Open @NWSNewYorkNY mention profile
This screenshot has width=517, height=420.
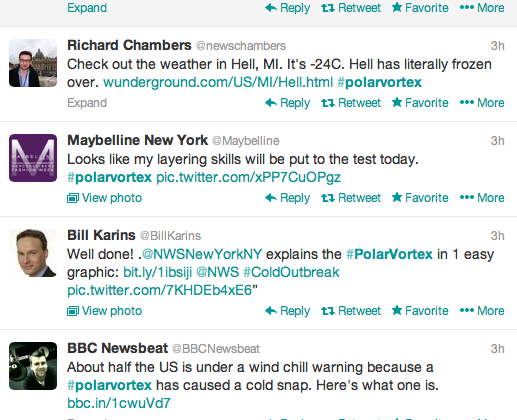pyautogui.click(x=202, y=254)
